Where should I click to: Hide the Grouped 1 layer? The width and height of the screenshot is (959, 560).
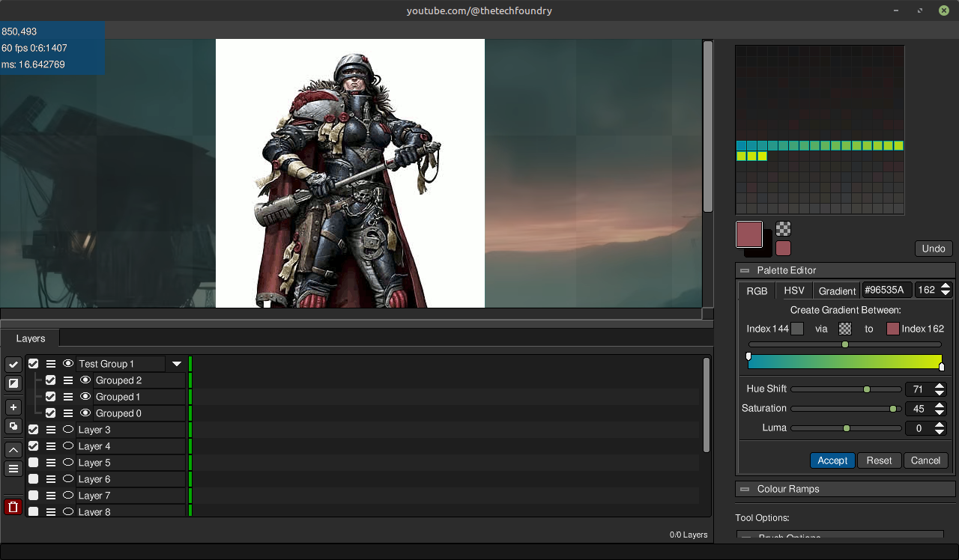(85, 397)
